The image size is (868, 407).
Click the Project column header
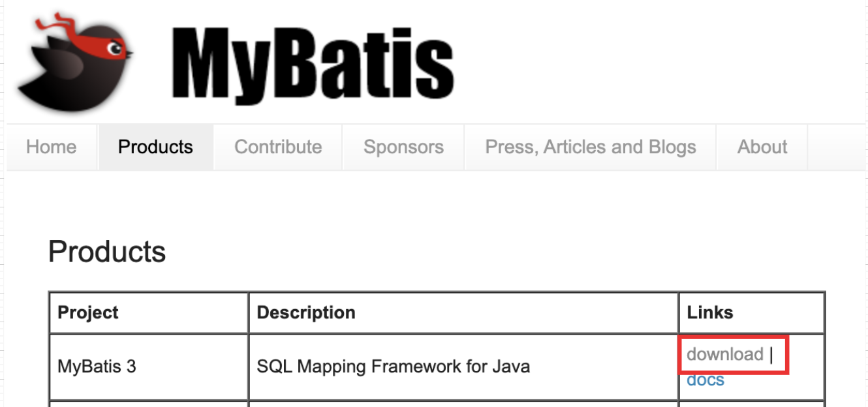coord(87,312)
